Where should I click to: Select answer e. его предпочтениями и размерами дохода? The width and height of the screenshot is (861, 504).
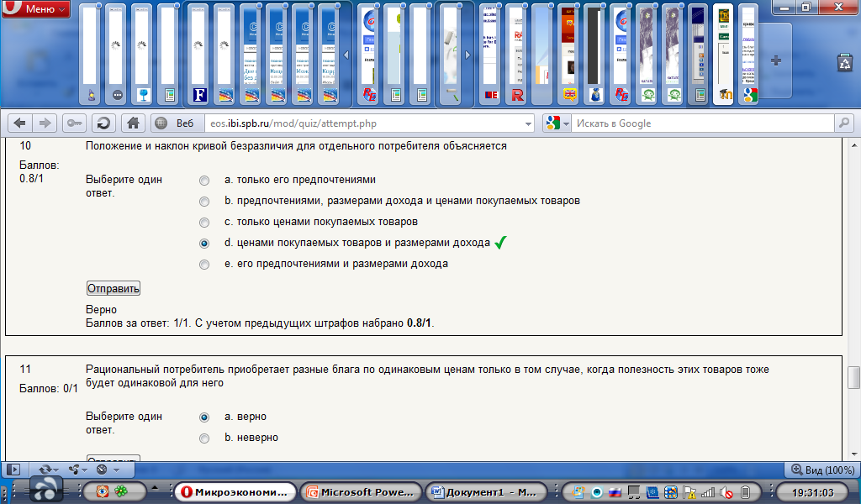[x=204, y=265]
